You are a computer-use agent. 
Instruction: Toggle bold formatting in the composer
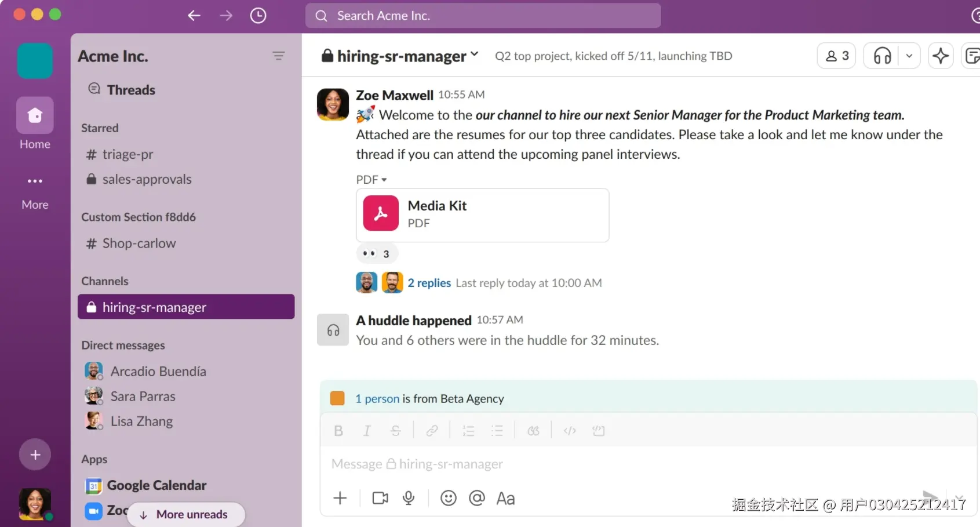pyautogui.click(x=338, y=430)
